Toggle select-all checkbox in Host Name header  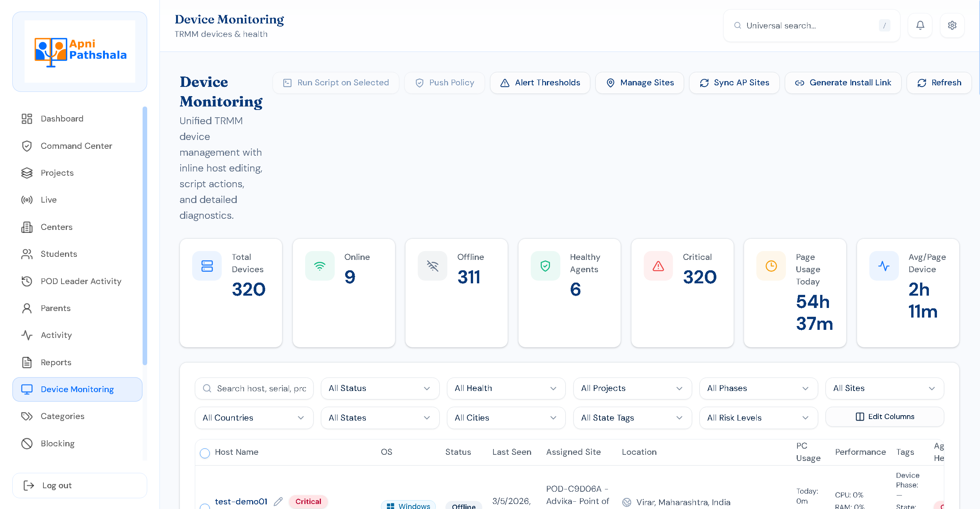click(x=205, y=453)
